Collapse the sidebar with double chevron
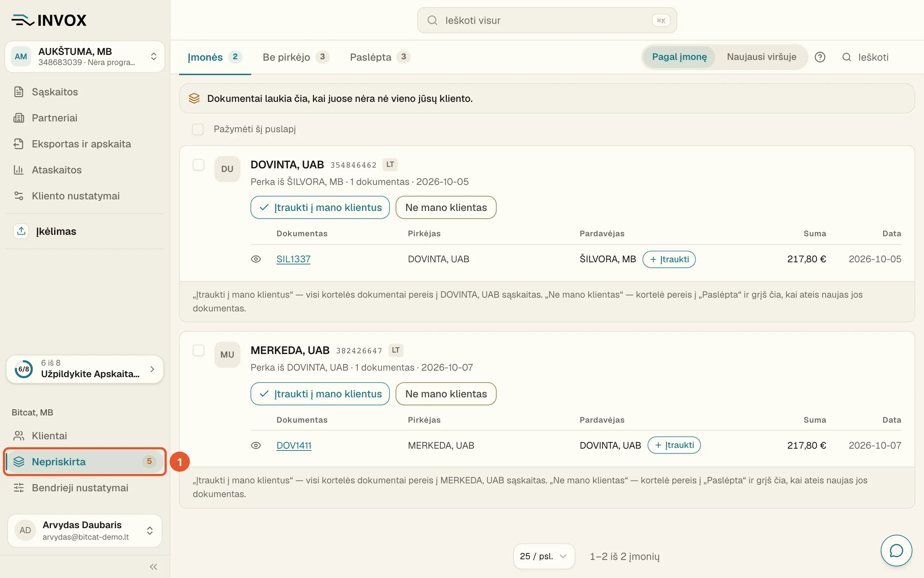924x578 pixels. 153,566
